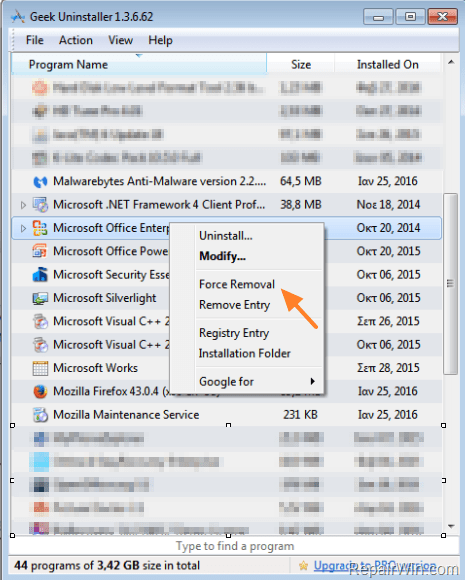465x580 pixels.
Task: Expand the Microsoft Office Enterprise entry
Action: pyautogui.click(x=23, y=228)
